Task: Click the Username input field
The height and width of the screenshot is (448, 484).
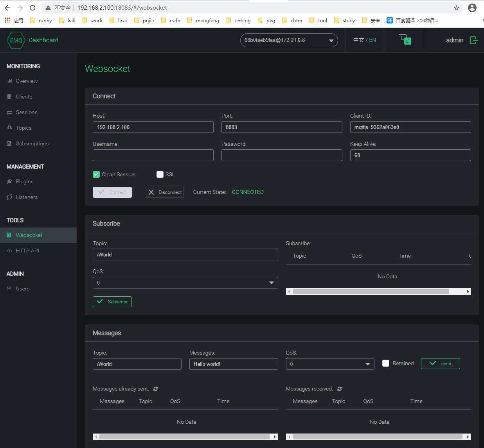Action: 153,155
